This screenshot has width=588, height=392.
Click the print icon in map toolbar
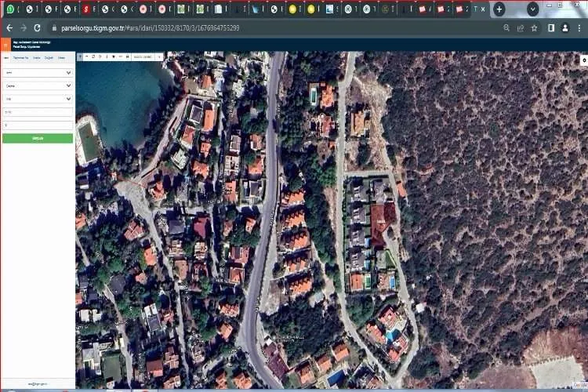127,57
